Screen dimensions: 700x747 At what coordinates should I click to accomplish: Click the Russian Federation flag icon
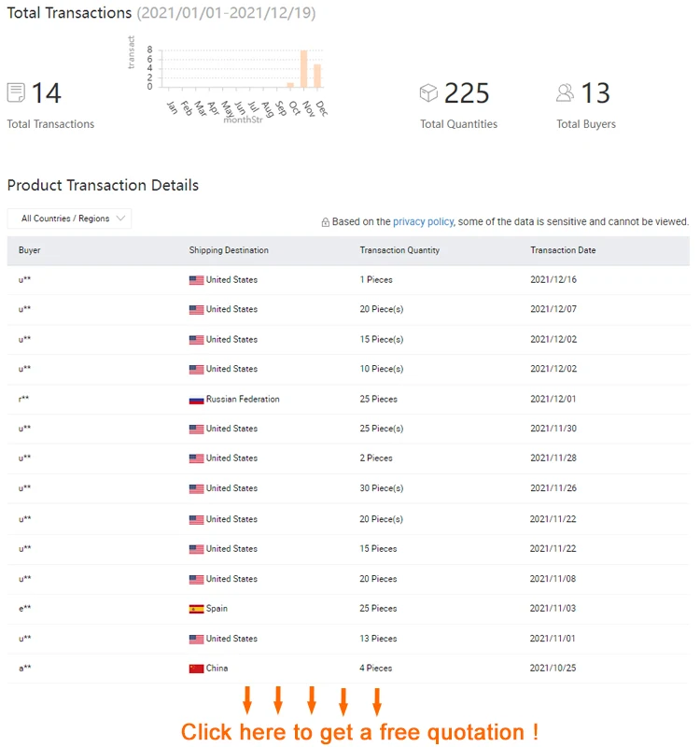tap(196, 400)
